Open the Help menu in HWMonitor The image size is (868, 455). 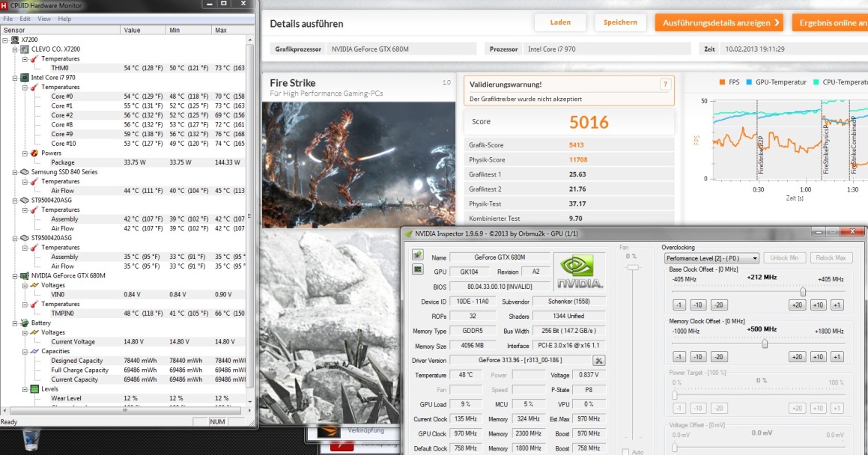tap(64, 19)
